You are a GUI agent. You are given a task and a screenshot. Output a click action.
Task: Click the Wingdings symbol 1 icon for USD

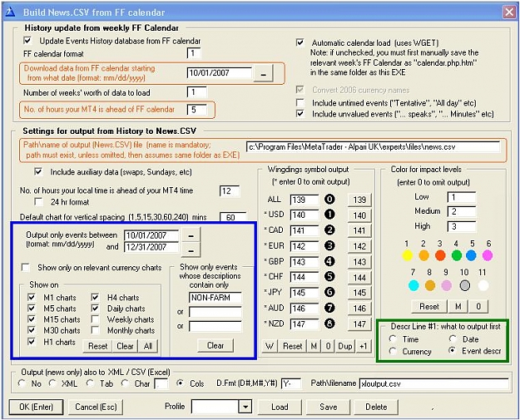pos(329,215)
